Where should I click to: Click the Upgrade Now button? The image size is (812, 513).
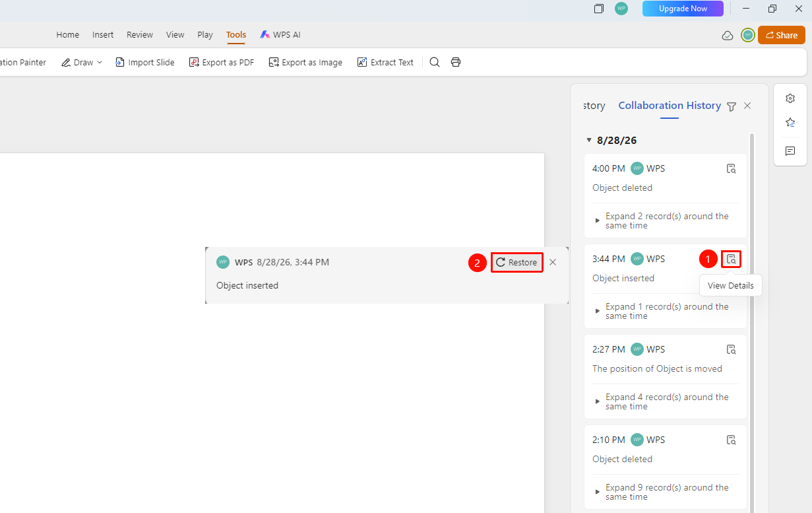click(x=683, y=9)
